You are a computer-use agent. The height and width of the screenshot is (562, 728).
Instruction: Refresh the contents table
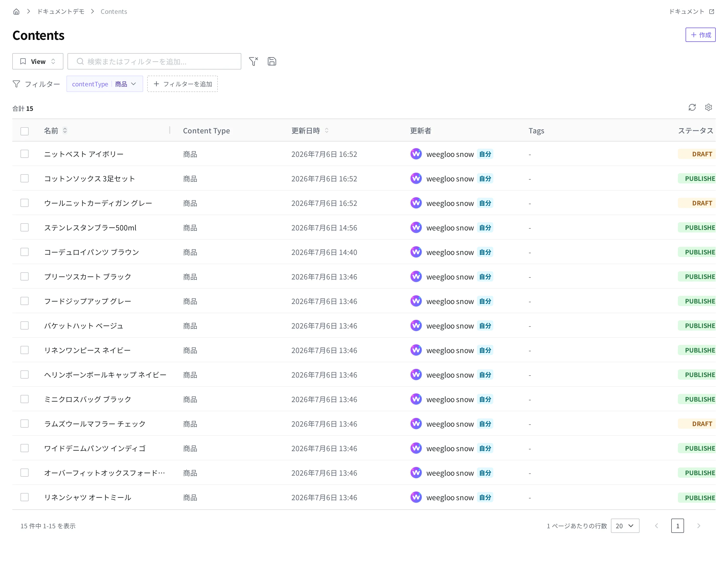[x=692, y=107]
